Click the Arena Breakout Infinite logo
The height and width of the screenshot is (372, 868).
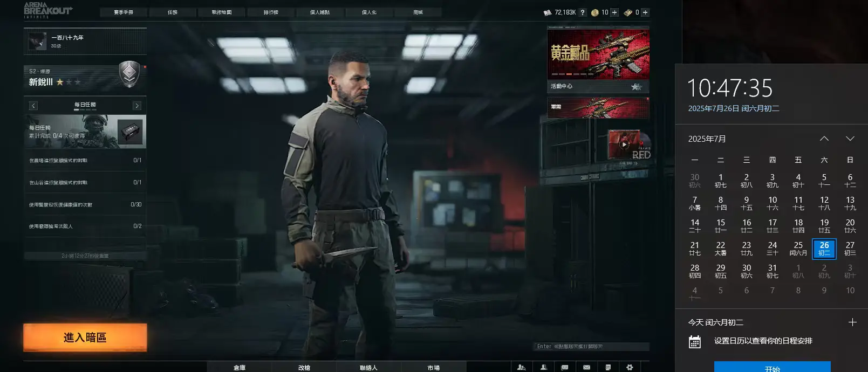pos(48,10)
